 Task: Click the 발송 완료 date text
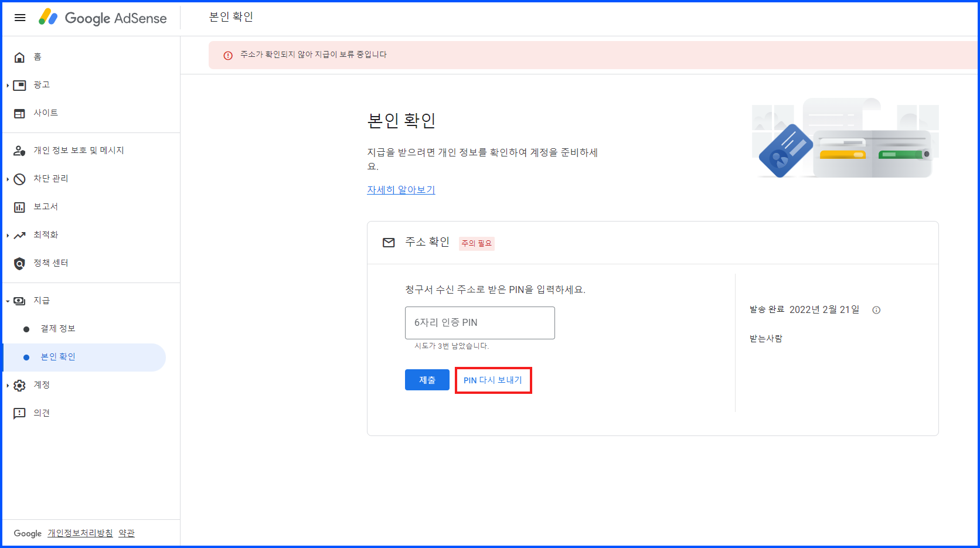tap(805, 309)
